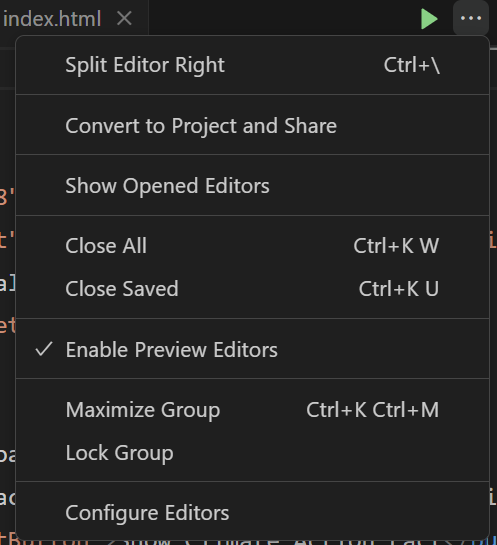Close the index.html tab with the X
This screenshot has width=497, height=545.
click(x=124, y=18)
